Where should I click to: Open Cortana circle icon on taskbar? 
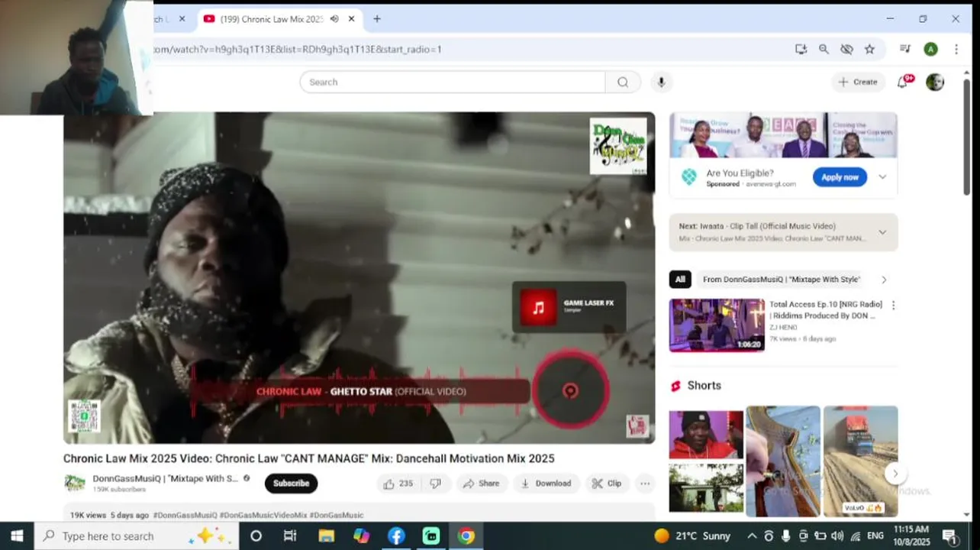[256, 536]
